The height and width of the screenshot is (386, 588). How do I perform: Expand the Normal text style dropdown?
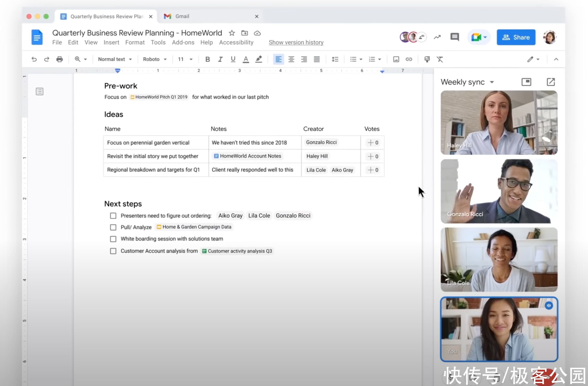click(114, 59)
